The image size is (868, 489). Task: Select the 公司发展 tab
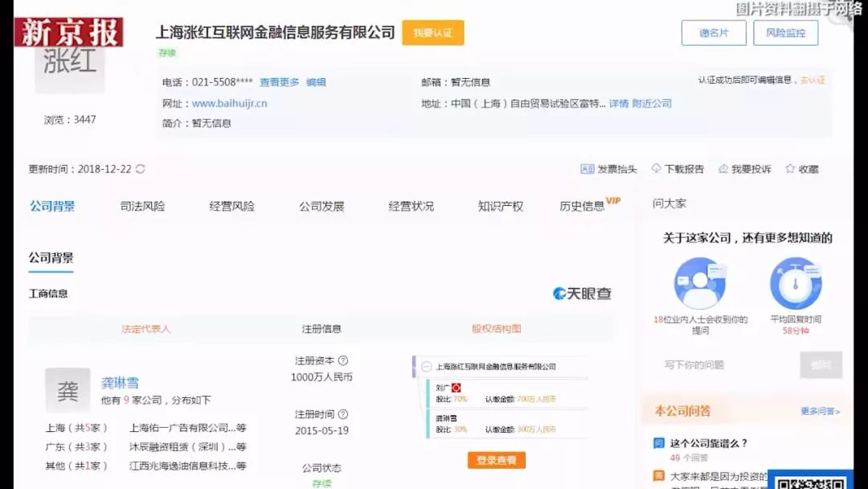point(321,207)
